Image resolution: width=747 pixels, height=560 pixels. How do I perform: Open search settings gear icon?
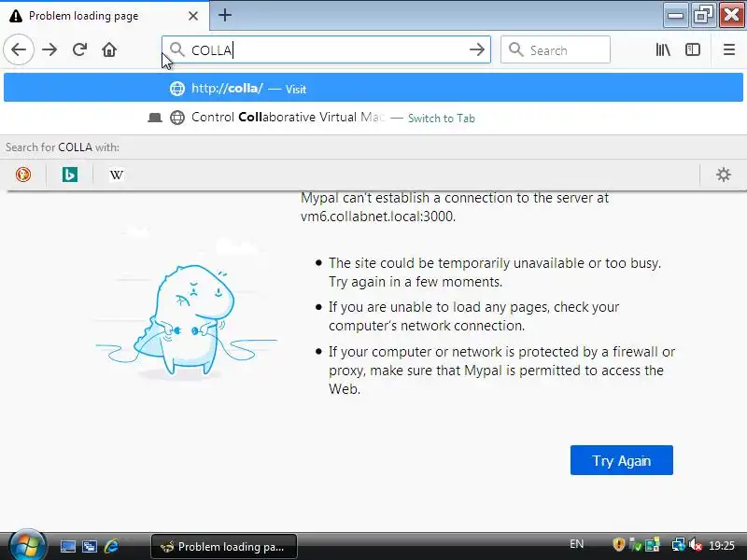click(723, 175)
